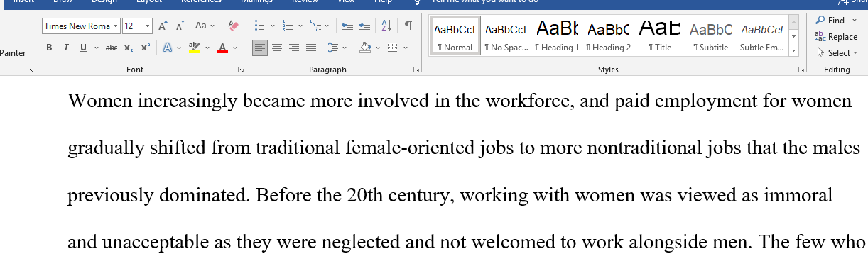
Task: Expand numbering library dropdown arrow
Action: pyautogui.click(x=300, y=26)
